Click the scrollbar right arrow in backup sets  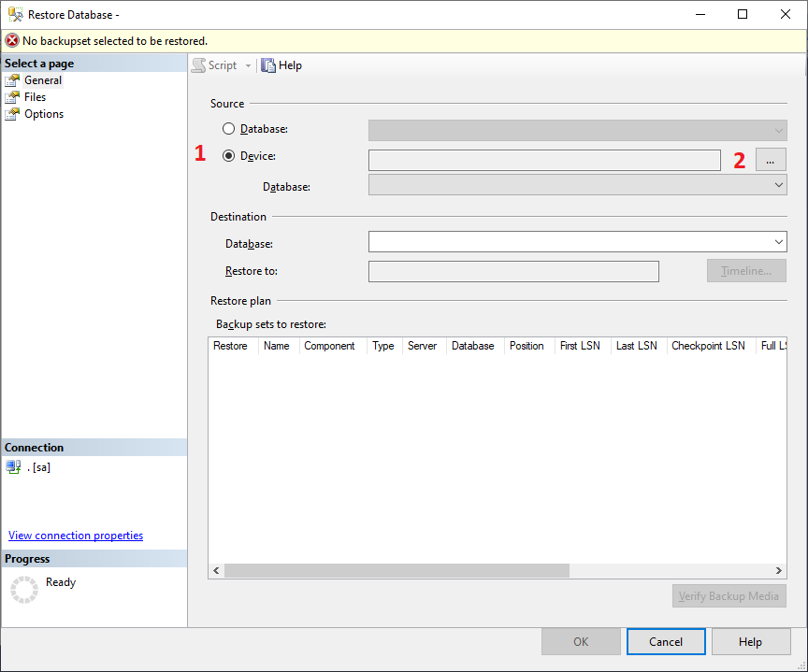pos(779,570)
